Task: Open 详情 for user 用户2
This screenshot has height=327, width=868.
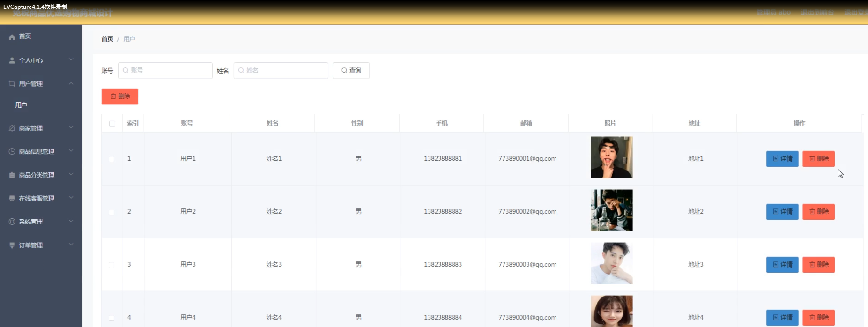Action: coord(782,212)
